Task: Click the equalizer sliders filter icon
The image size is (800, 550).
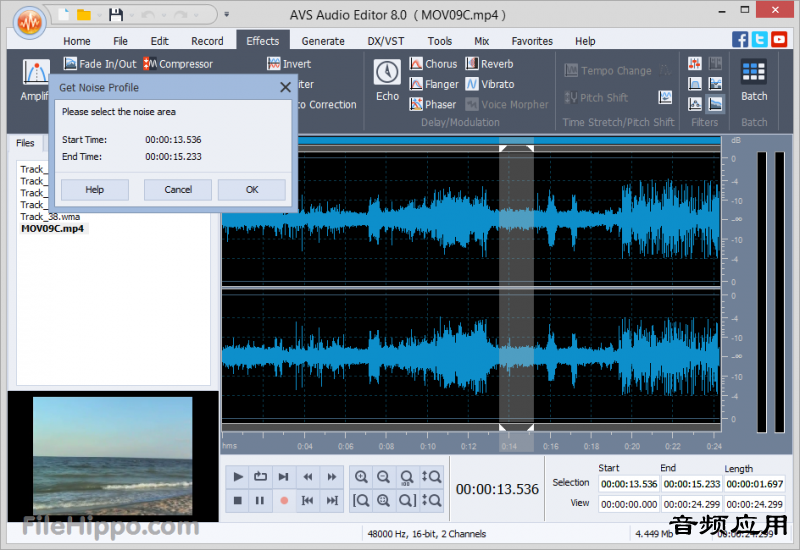Action: pos(694,64)
